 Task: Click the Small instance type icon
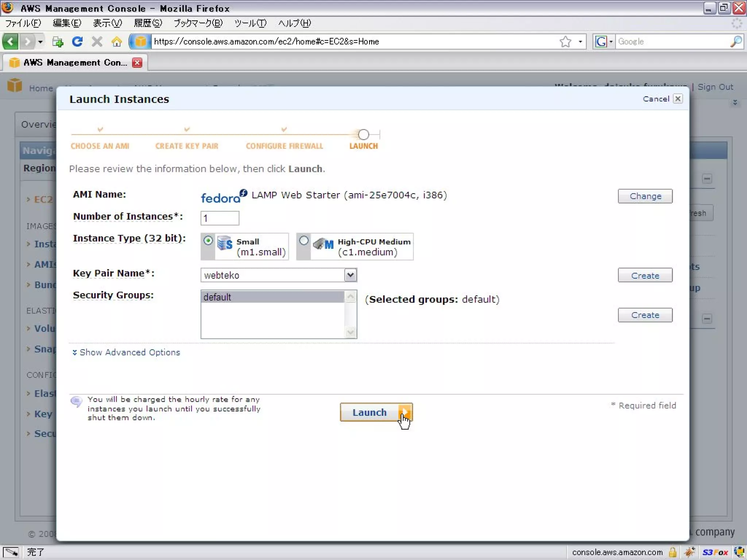(225, 243)
